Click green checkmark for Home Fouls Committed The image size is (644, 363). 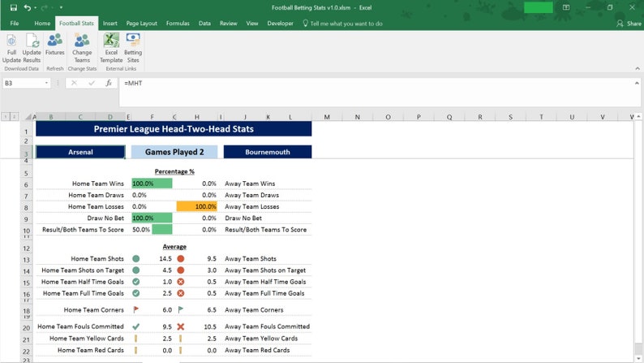[136, 326]
